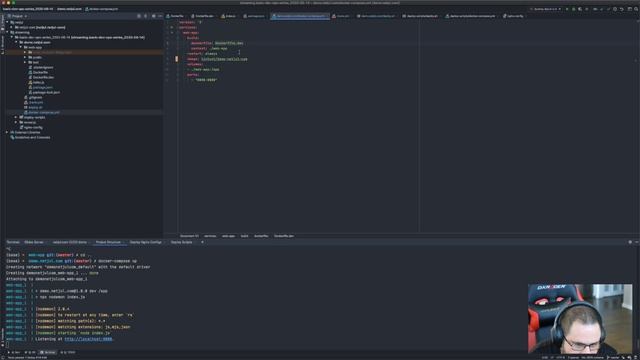Screen dimensions: 640x360
Task: Open package.json in project tree
Action: (42, 87)
